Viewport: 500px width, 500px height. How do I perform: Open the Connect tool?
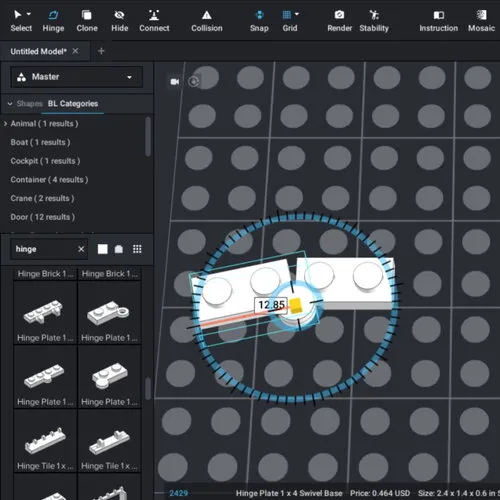click(x=154, y=21)
